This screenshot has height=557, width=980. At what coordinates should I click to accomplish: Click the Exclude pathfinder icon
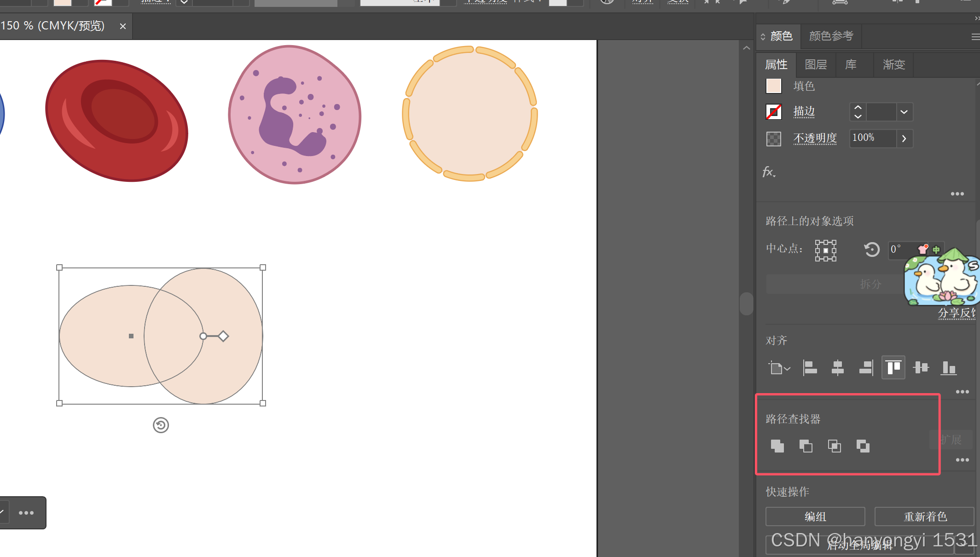pos(863,446)
